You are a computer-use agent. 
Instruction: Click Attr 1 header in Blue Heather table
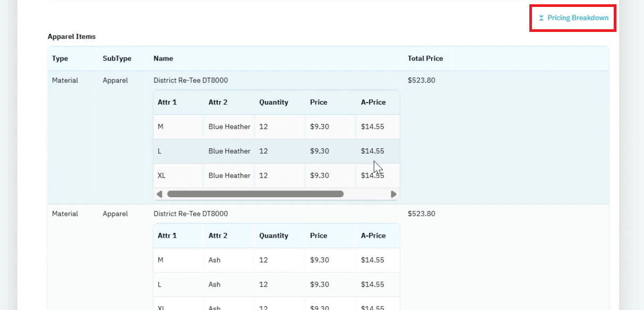(x=167, y=102)
